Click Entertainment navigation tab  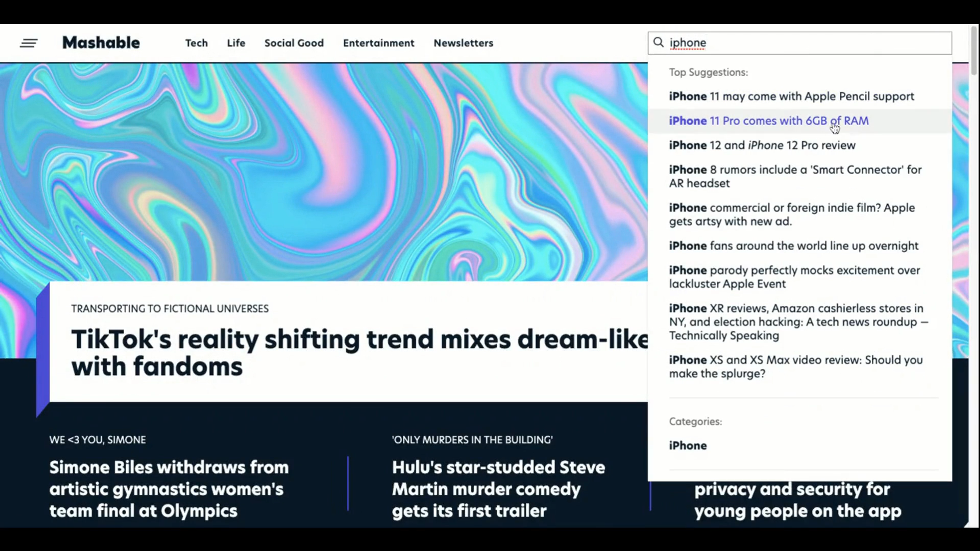point(378,42)
